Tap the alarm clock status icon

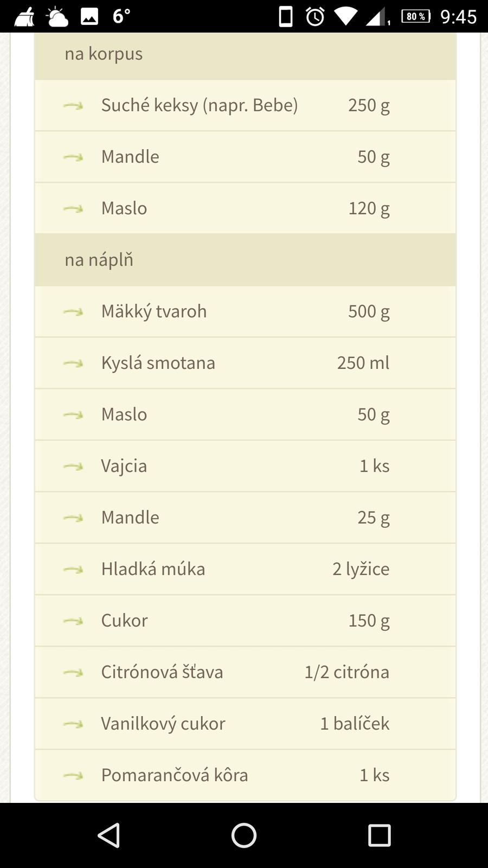coord(315,17)
